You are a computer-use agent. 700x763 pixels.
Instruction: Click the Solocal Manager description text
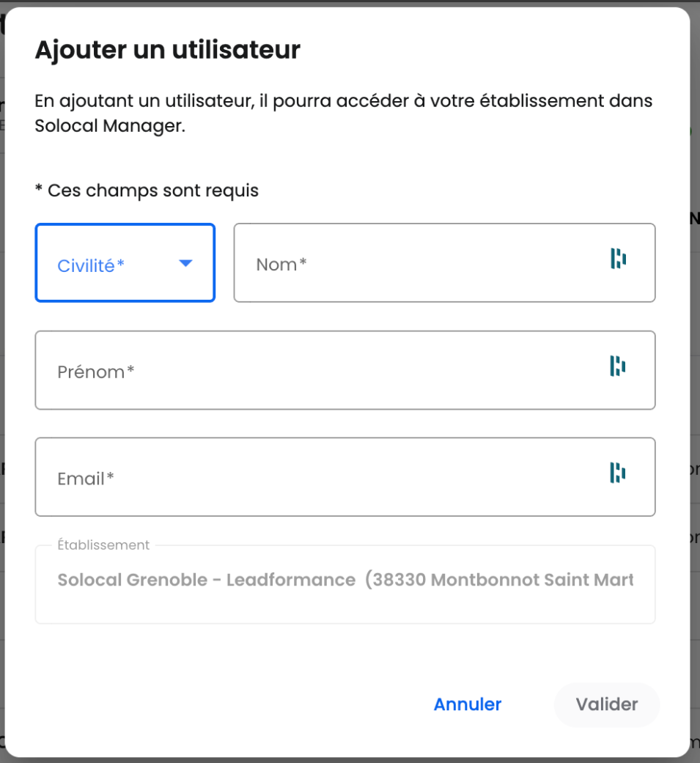tap(344, 113)
